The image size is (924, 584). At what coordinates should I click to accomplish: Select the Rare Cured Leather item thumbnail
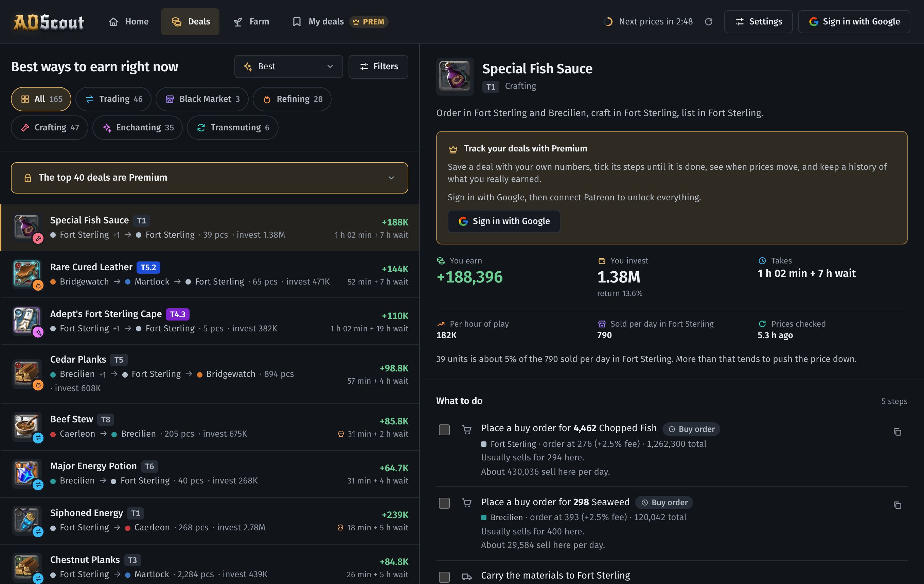pos(26,274)
